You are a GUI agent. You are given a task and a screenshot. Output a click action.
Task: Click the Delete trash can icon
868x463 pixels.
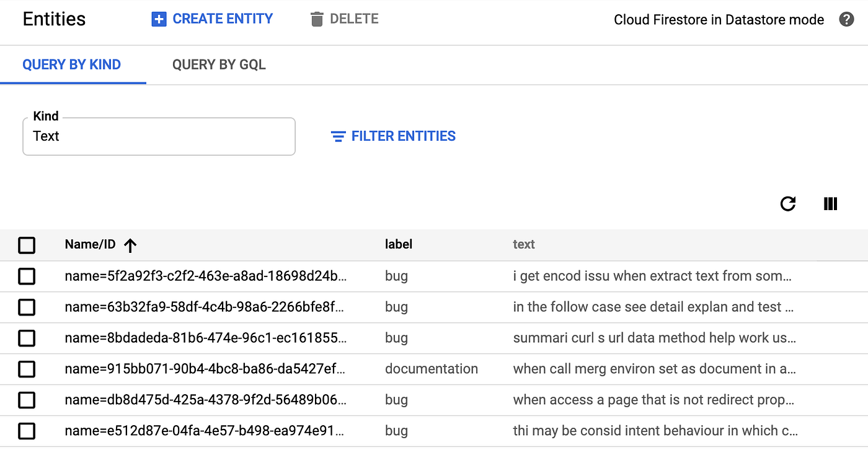coord(317,19)
